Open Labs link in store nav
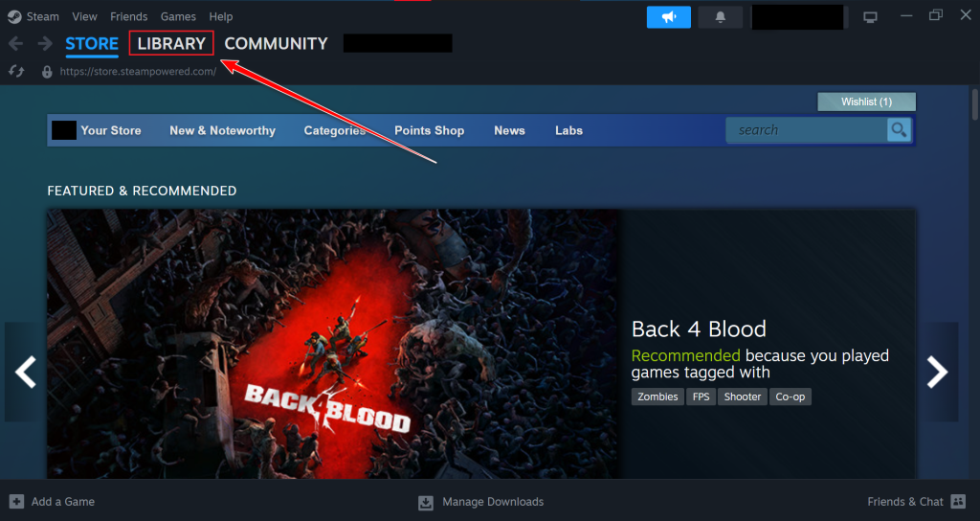The height and width of the screenshot is (521, 980). (x=568, y=130)
